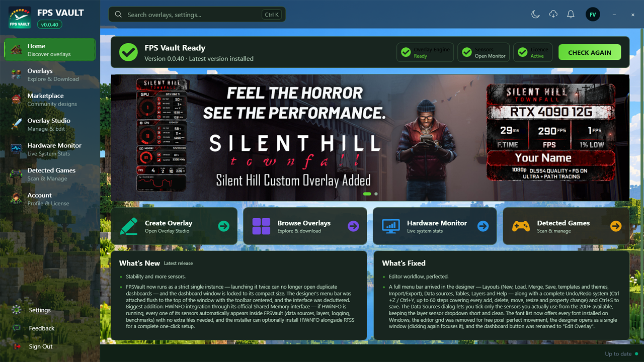The width and height of the screenshot is (644, 362).
Task: Click the green pencil Create Overlay icon
Action: click(x=129, y=226)
